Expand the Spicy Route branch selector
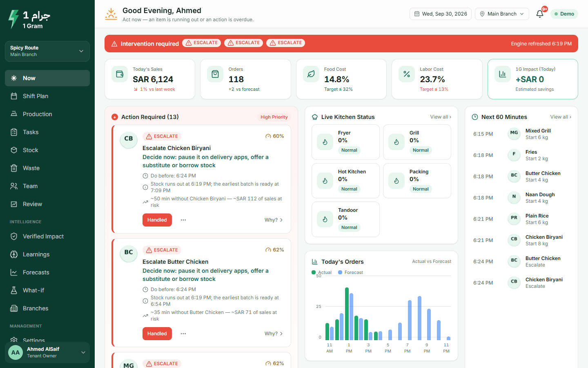The width and height of the screenshot is (588, 368). point(47,51)
